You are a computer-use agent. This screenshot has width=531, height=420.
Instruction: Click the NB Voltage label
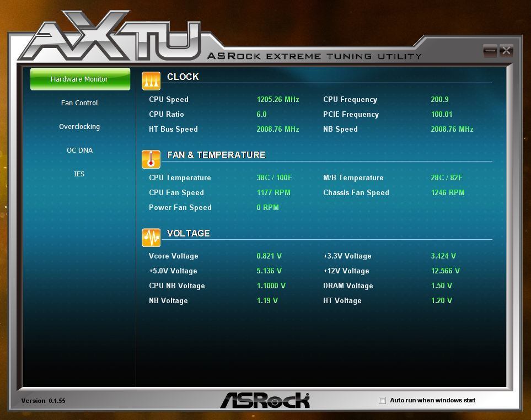pos(168,300)
